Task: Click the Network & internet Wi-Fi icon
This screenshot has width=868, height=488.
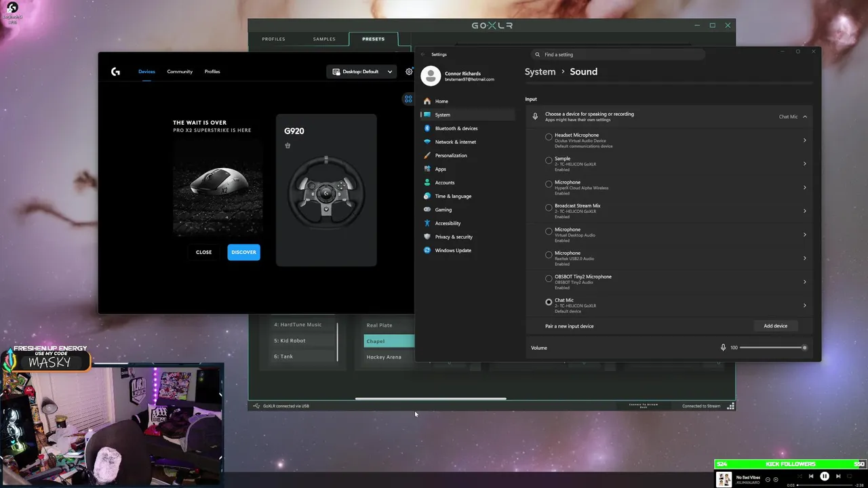Action: (427, 142)
